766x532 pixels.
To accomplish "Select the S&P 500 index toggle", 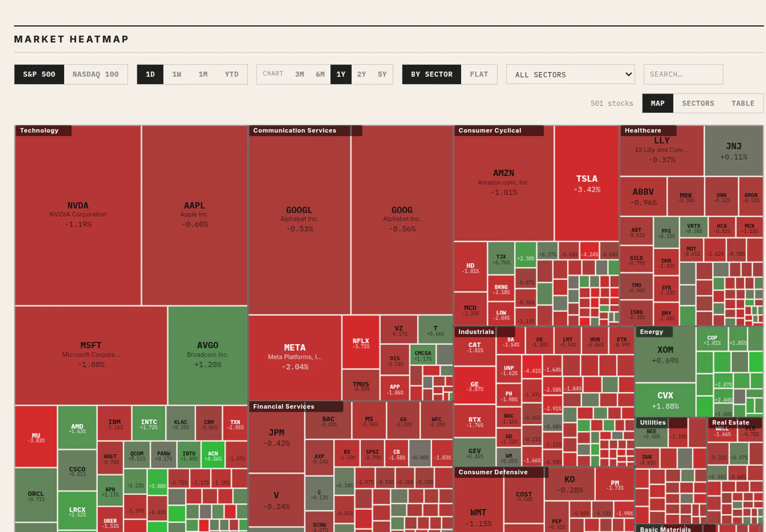I will pyautogui.click(x=39, y=74).
